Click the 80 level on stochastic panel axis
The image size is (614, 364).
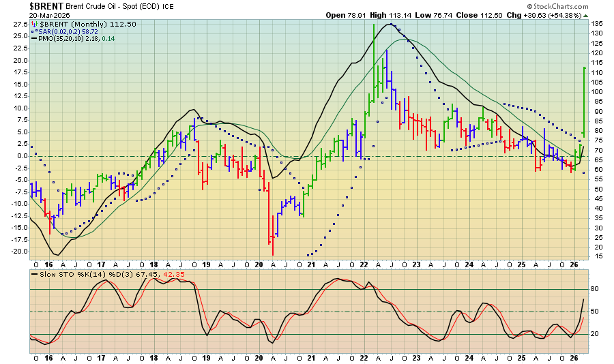594,289
